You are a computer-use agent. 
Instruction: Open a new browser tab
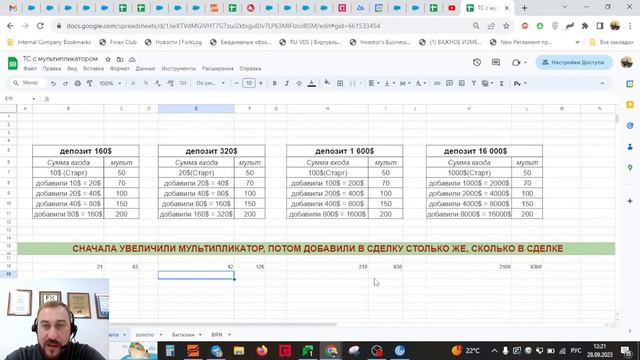click(524, 8)
